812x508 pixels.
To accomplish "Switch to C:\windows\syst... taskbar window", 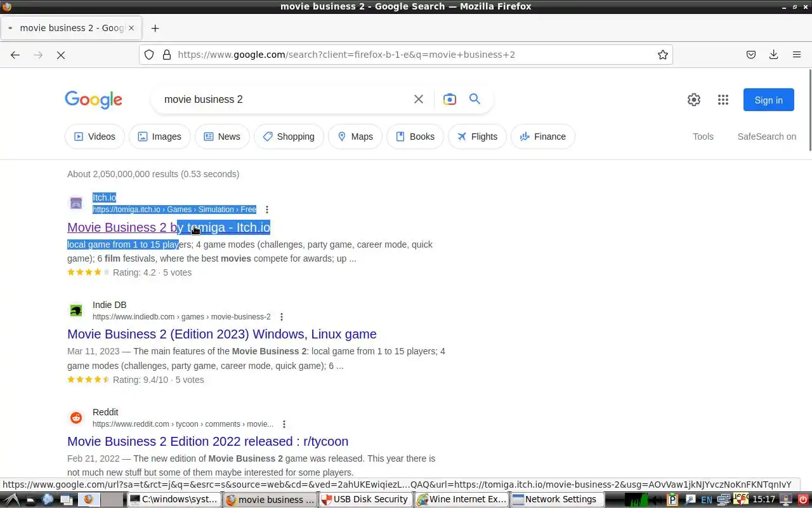I will (174, 500).
